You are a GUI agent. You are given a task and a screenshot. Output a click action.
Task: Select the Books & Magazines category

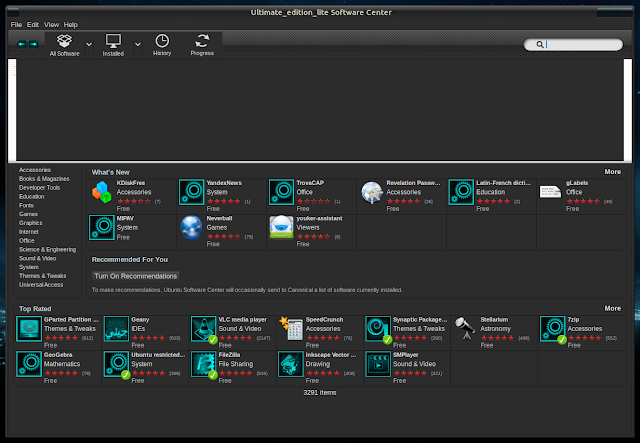pyautogui.click(x=44, y=179)
